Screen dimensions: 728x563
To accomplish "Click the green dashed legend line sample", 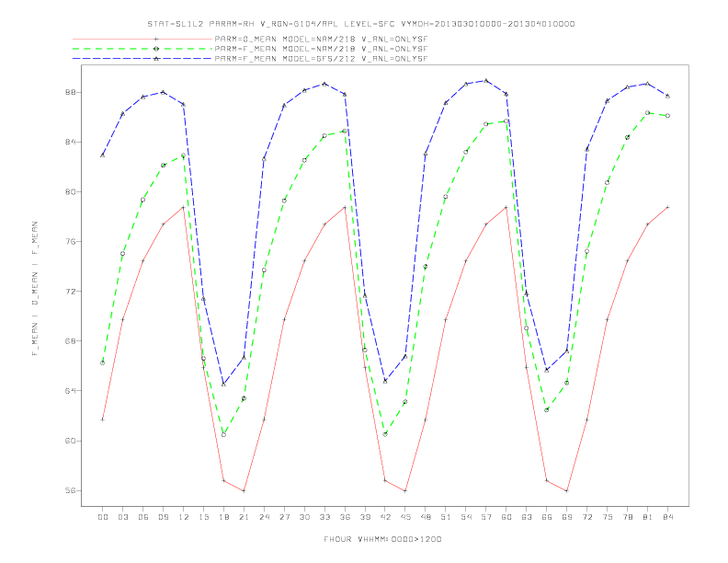I will click(142, 49).
